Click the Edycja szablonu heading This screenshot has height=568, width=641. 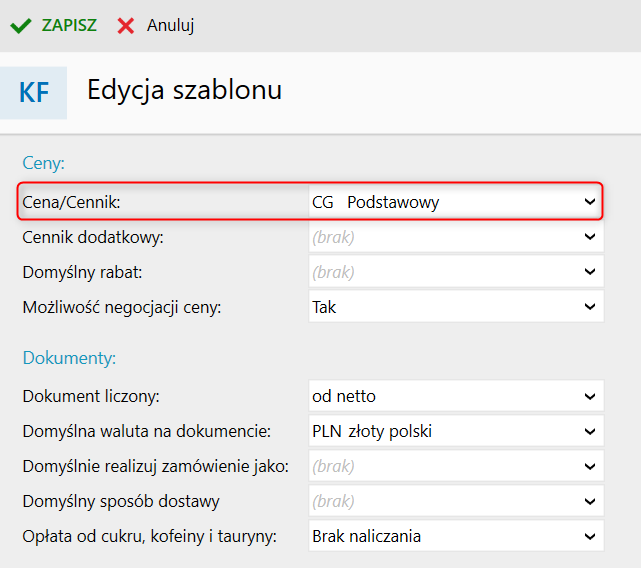point(184,90)
